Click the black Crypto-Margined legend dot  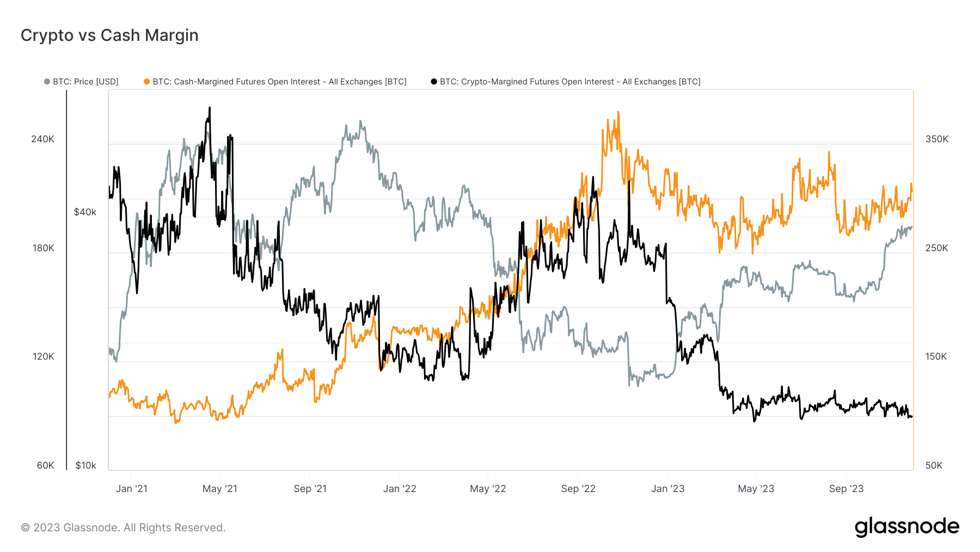click(x=434, y=82)
